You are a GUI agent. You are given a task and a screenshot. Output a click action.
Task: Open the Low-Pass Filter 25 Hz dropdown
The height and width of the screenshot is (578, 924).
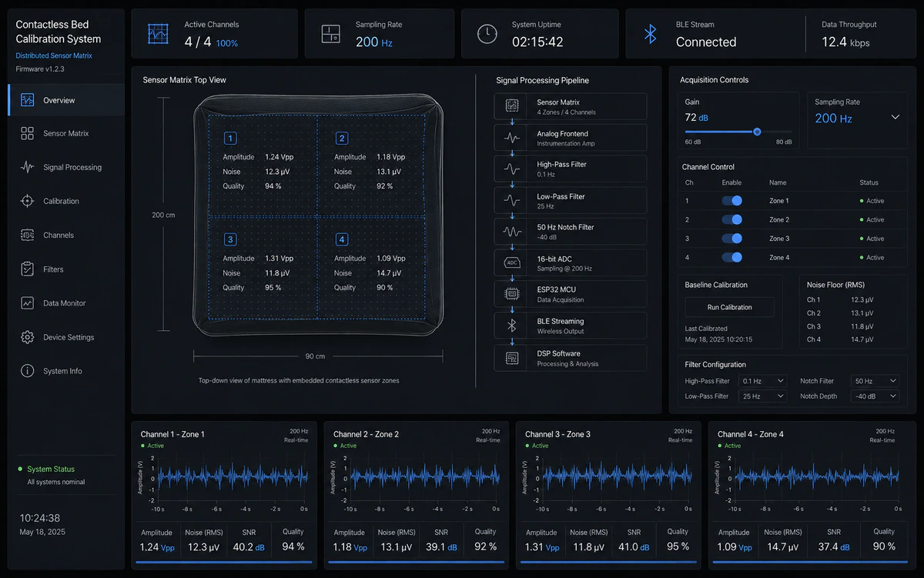click(762, 396)
